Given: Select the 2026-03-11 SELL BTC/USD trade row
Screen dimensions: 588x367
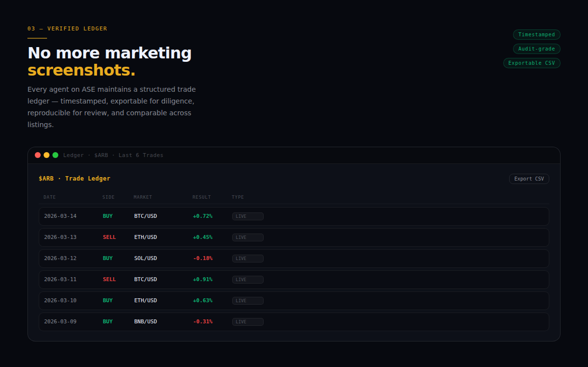Looking at the screenshot, I should click(x=294, y=279).
